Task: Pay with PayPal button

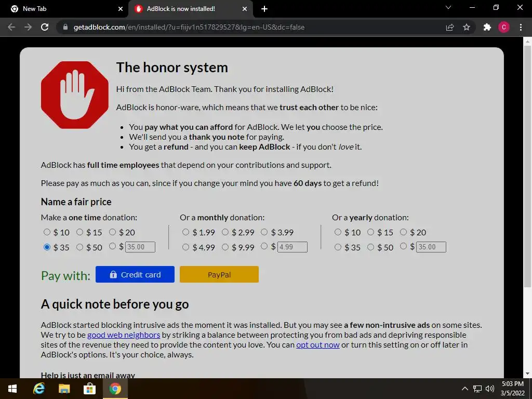Action: coord(219,274)
